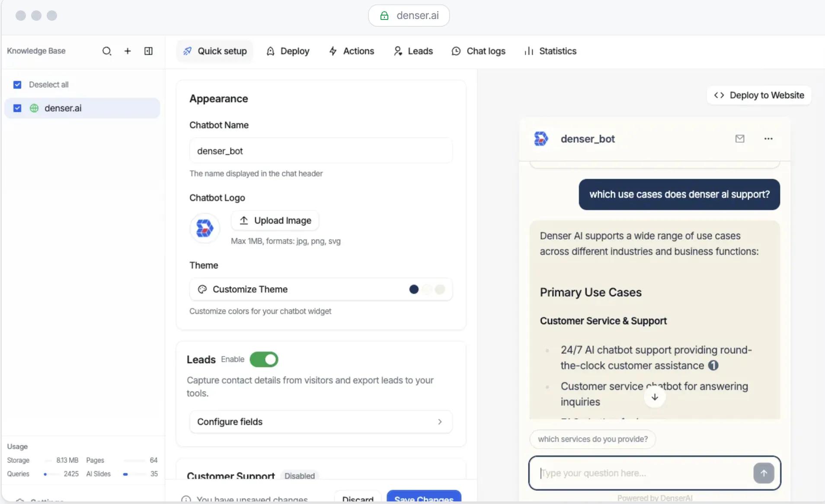Screen dimensions: 825x504
Task: Collapse the Knowledge Base sidebar
Action: 148,51
